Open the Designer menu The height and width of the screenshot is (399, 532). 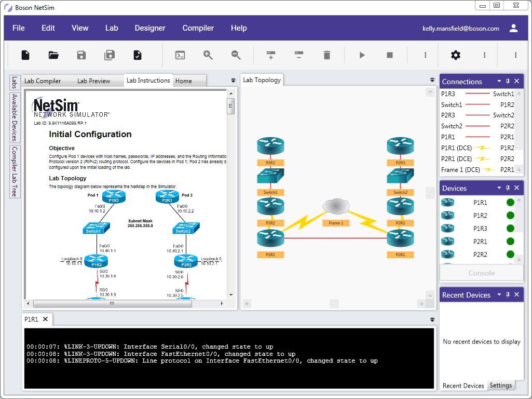150,28
